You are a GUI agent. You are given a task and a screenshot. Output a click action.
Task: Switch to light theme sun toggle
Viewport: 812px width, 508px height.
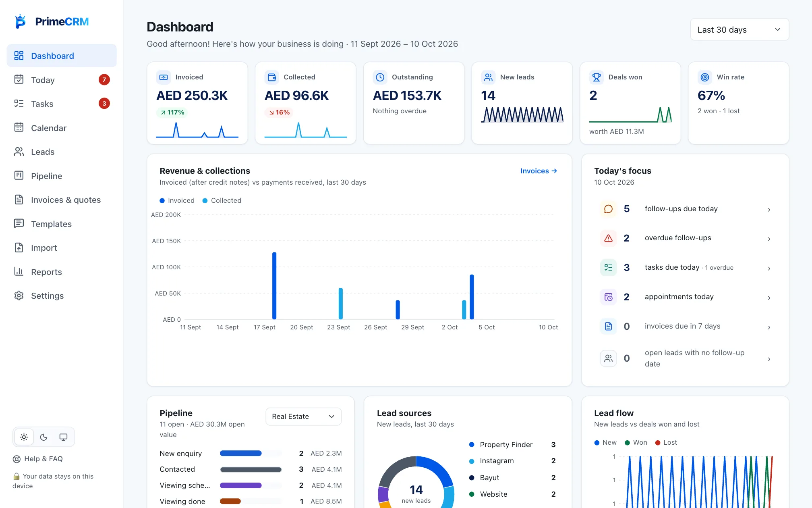pos(24,437)
